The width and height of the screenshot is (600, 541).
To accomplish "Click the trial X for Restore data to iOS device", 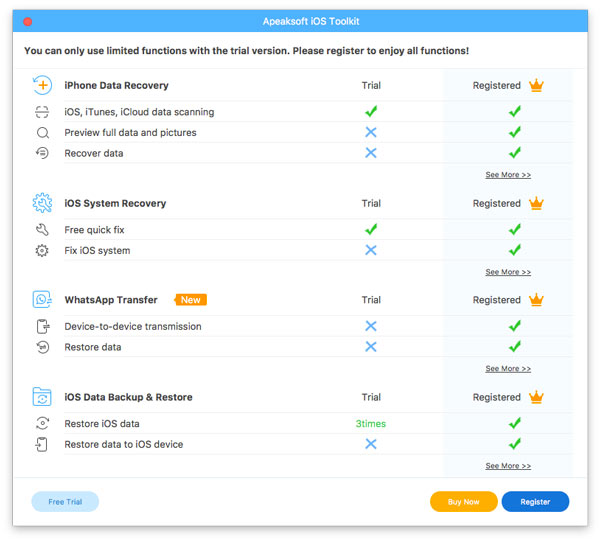I will (x=371, y=444).
